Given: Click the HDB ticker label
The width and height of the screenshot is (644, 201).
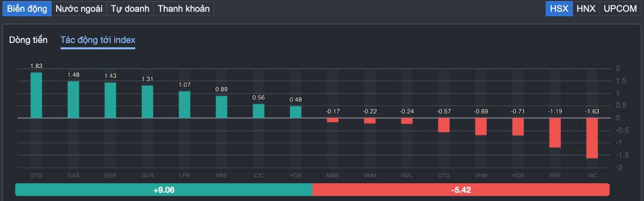Looking at the screenshot, I should pyautogui.click(x=296, y=176).
